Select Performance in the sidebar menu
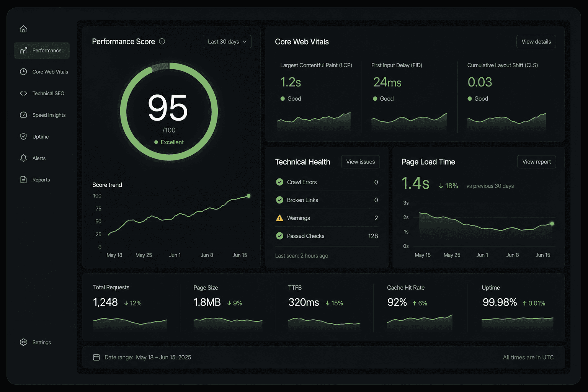The height and width of the screenshot is (392, 588). click(x=42, y=51)
